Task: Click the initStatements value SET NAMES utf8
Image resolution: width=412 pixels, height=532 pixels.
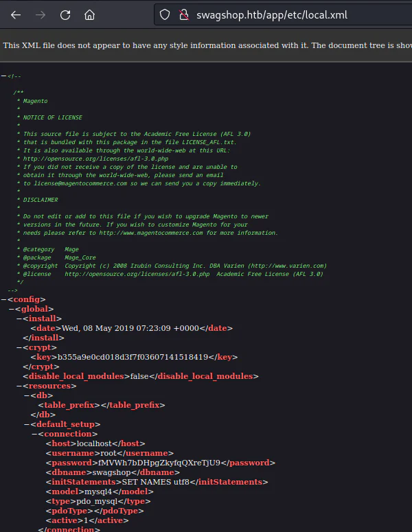Action: point(155,482)
